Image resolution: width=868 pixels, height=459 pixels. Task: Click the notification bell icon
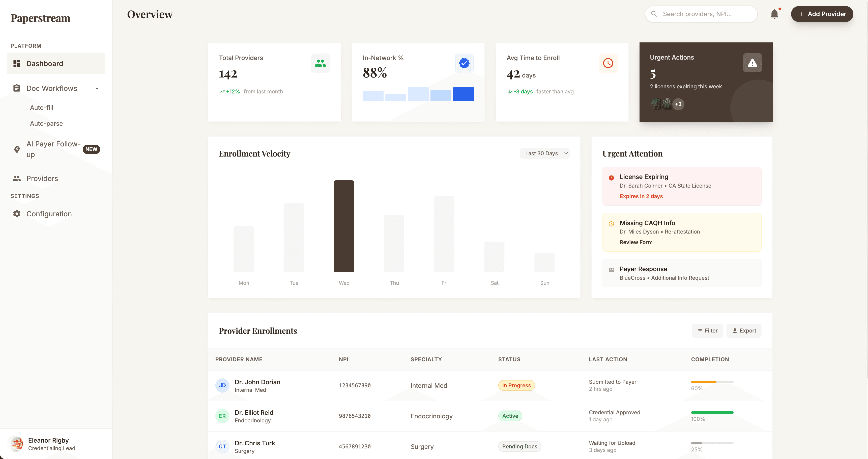coord(775,14)
